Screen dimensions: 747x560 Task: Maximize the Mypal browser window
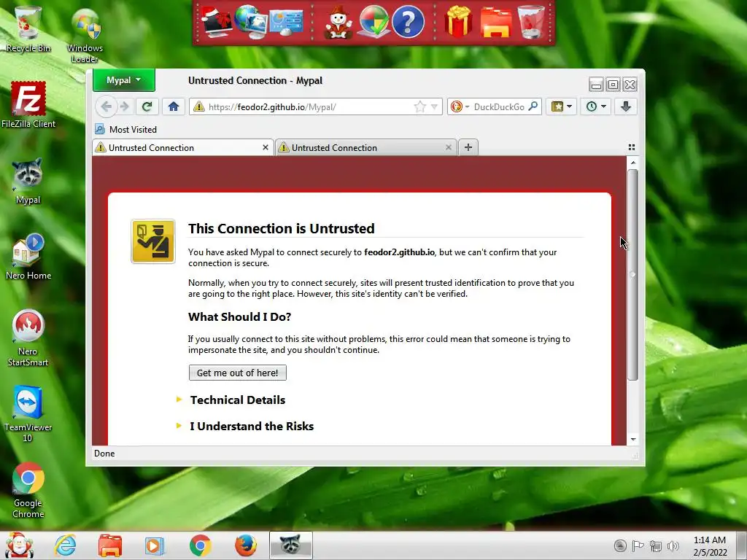(x=613, y=85)
